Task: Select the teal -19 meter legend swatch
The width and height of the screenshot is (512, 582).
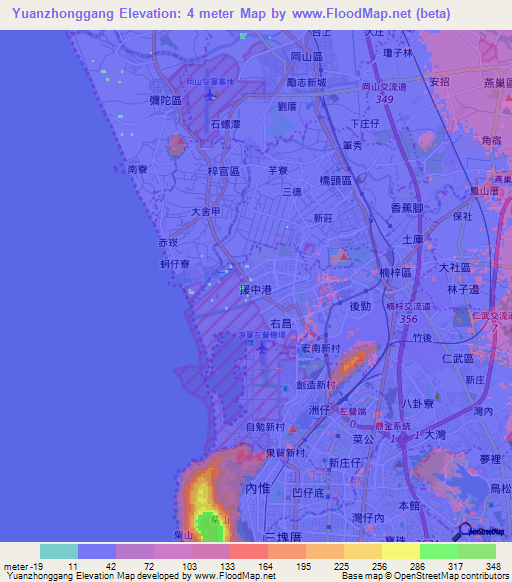Action: click(59, 551)
